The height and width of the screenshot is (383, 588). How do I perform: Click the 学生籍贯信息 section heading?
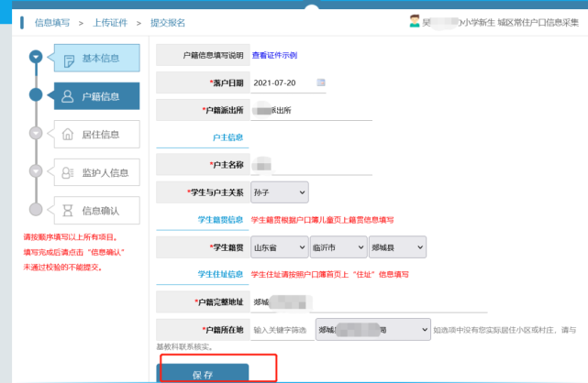[220, 220]
